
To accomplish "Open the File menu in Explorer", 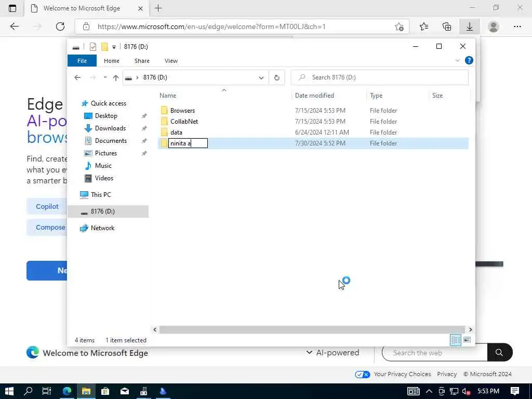I will point(82,61).
